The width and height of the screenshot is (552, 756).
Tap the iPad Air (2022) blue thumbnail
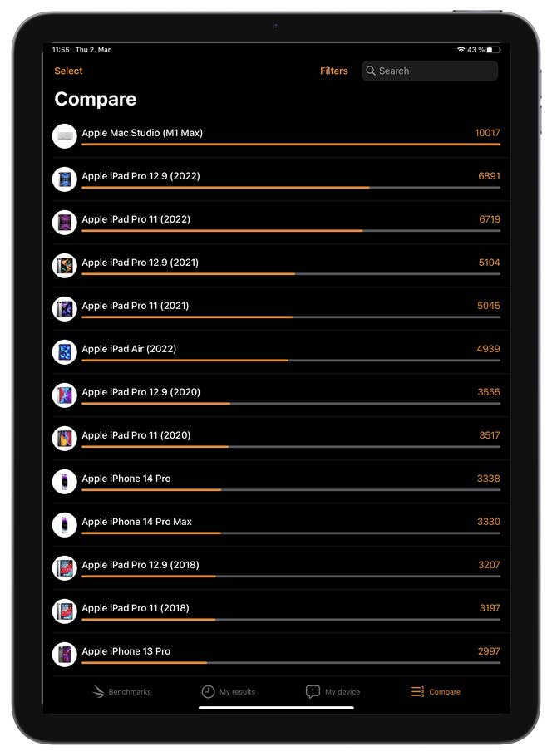[64, 351]
